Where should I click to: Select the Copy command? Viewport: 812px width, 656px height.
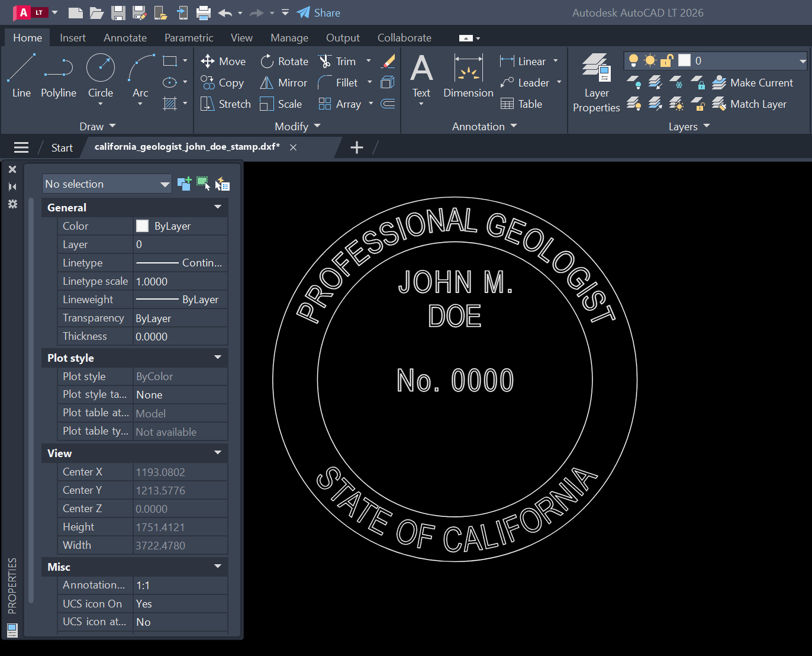click(222, 83)
